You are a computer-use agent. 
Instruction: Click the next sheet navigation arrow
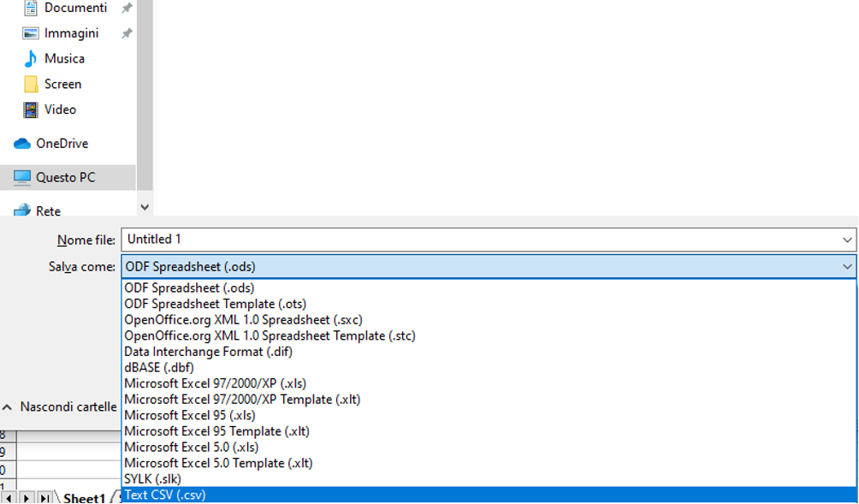[26, 498]
